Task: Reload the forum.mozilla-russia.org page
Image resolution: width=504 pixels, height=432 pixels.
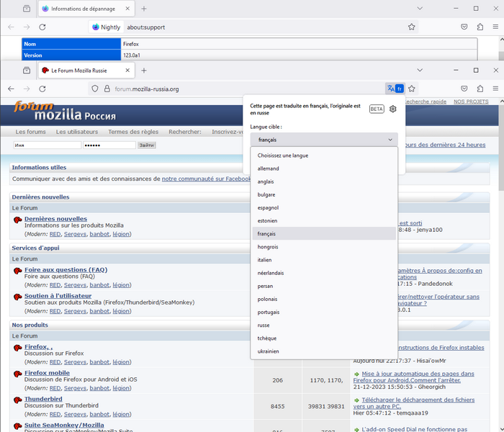Action: pos(42,89)
